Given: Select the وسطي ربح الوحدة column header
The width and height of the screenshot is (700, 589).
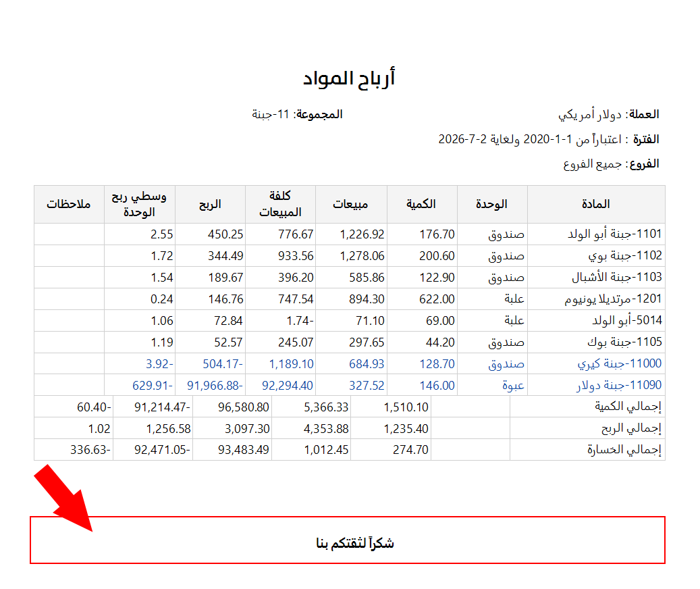Looking at the screenshot, I should click(139, 205).
